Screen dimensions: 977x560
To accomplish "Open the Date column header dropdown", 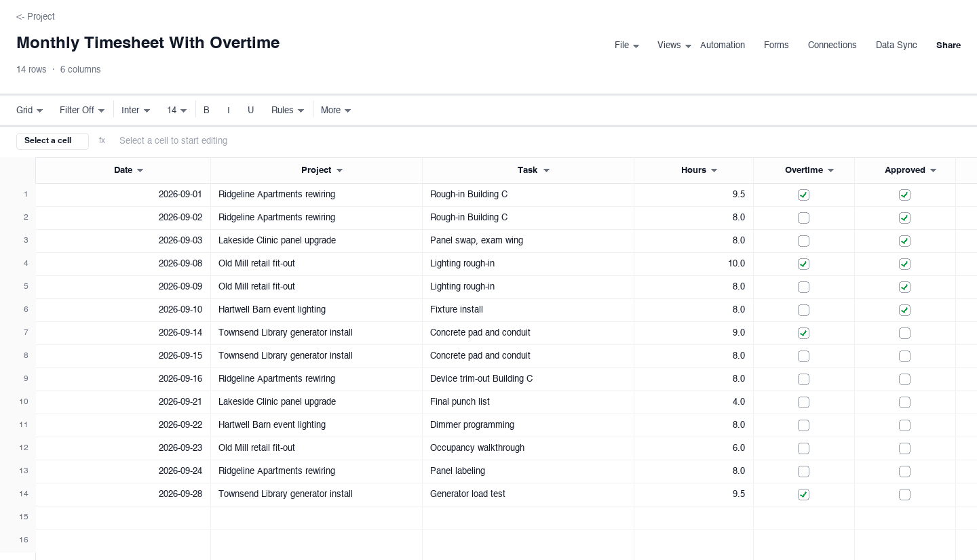I will (x=140, y=170).
